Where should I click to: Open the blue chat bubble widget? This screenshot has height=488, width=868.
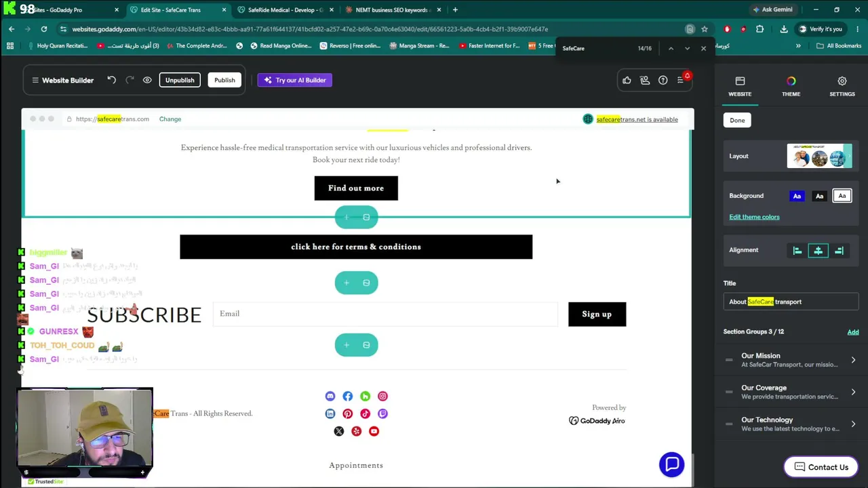[672, 464]
